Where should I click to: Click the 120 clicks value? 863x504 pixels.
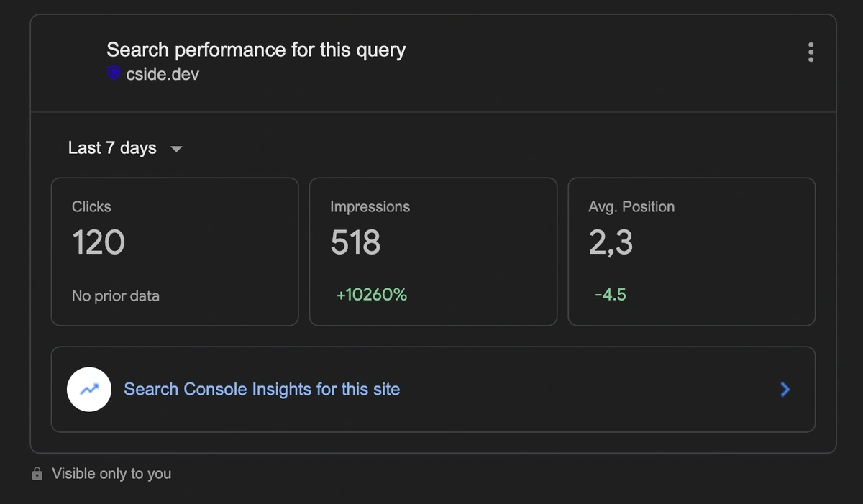(98, 242)
